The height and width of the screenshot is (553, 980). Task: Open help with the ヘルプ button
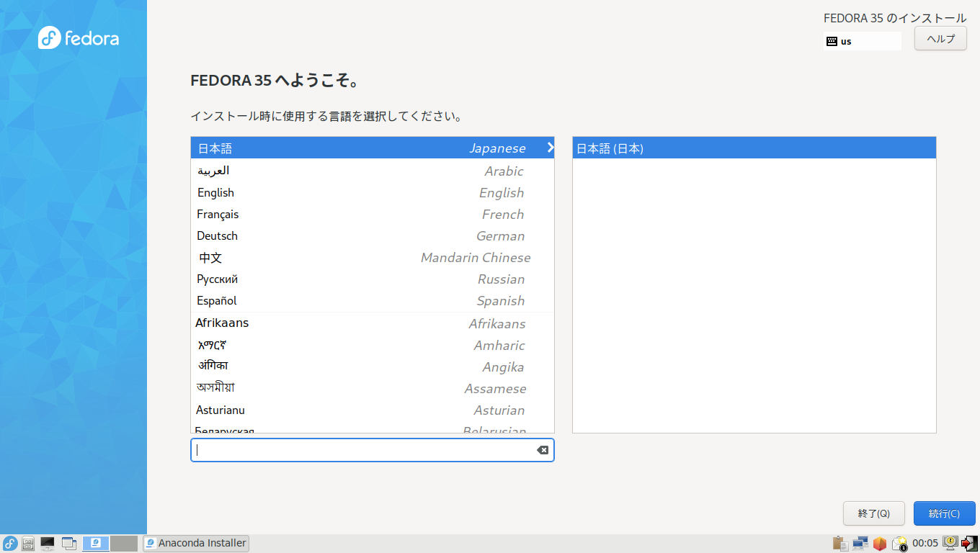pyautogui.click(x=940, y=38)
